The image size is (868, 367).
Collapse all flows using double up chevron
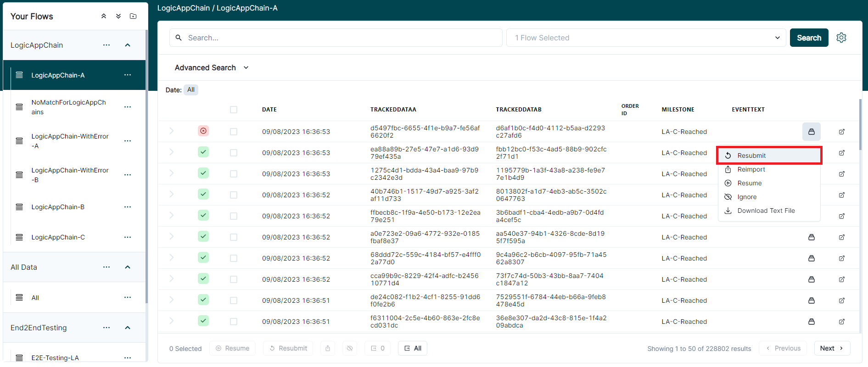pyautogui.click(x=104, y=16)
